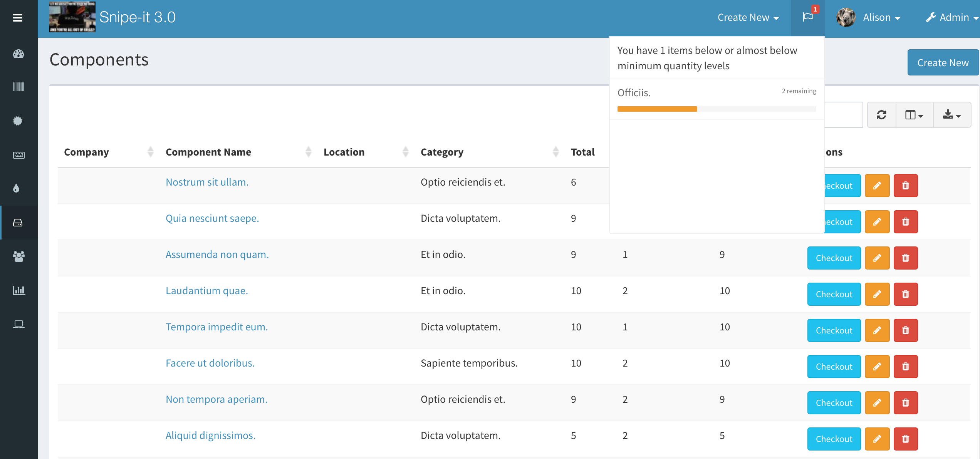Screen dimensions: 980x459
Task: Open the Alison user menu
Action: coord(881,17)
